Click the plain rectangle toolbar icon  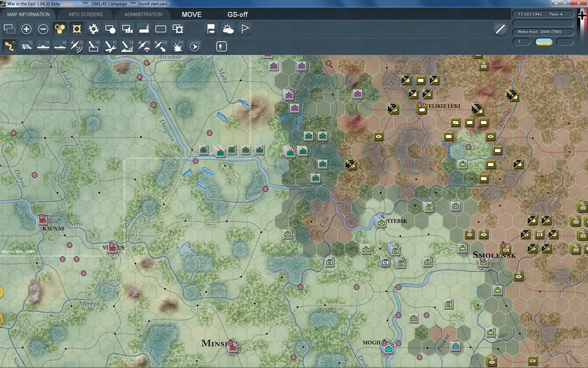click(x=161, y=29)
